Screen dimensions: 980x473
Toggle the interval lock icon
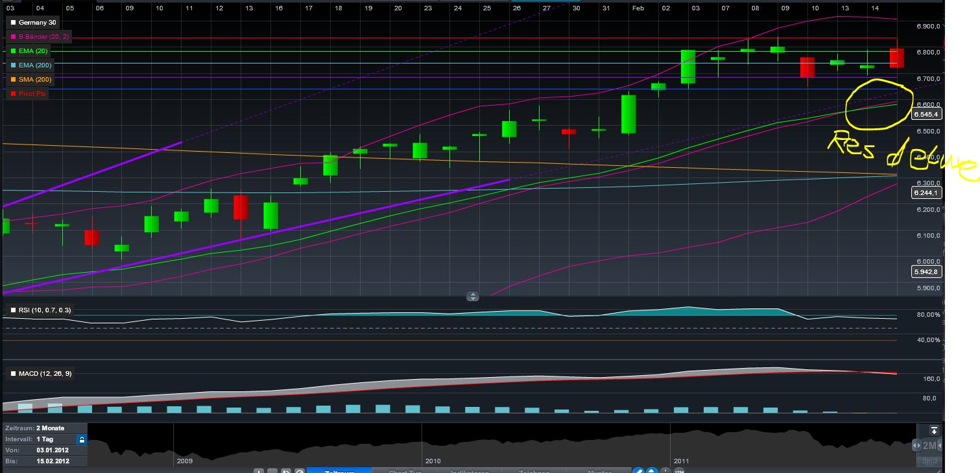(82, 439)
